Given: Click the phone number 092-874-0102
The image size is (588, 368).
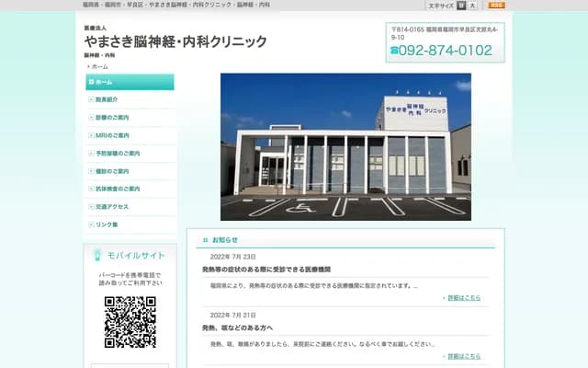Looking at the screenshot, I should coord(445,51).
